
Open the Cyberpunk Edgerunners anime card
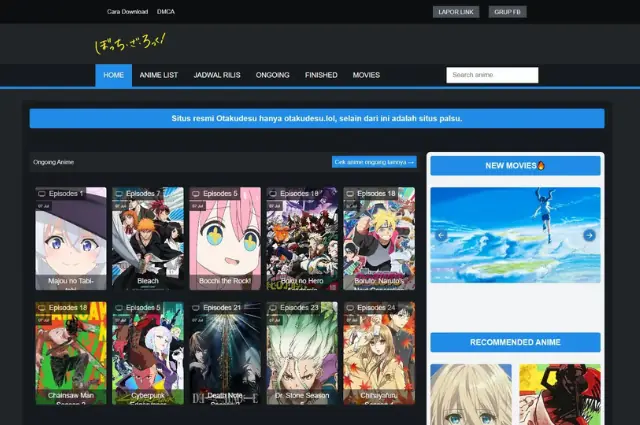tap(148, 353)
